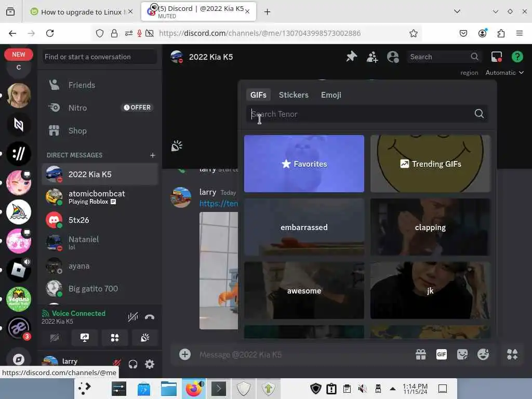Open soundboard button in voice panel
This screenshot has height=399, width=532.
(145, 338)
